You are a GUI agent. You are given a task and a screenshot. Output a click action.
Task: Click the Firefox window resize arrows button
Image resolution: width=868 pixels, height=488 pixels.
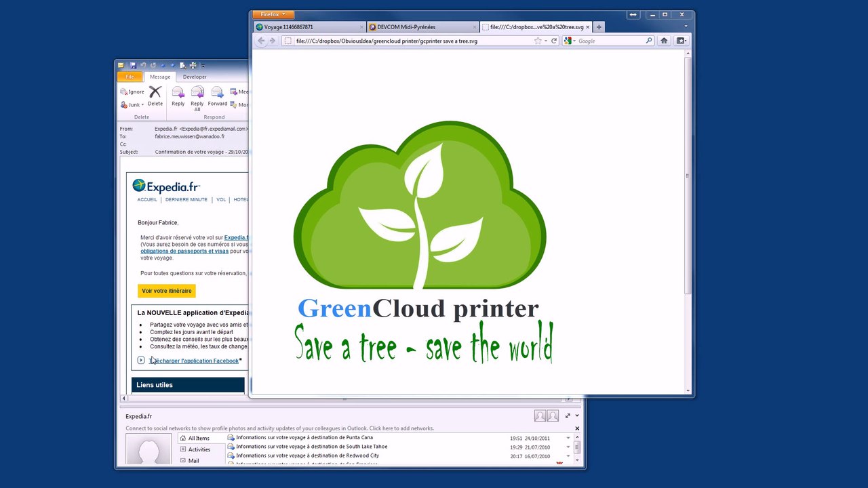click(x=633, y=14)
